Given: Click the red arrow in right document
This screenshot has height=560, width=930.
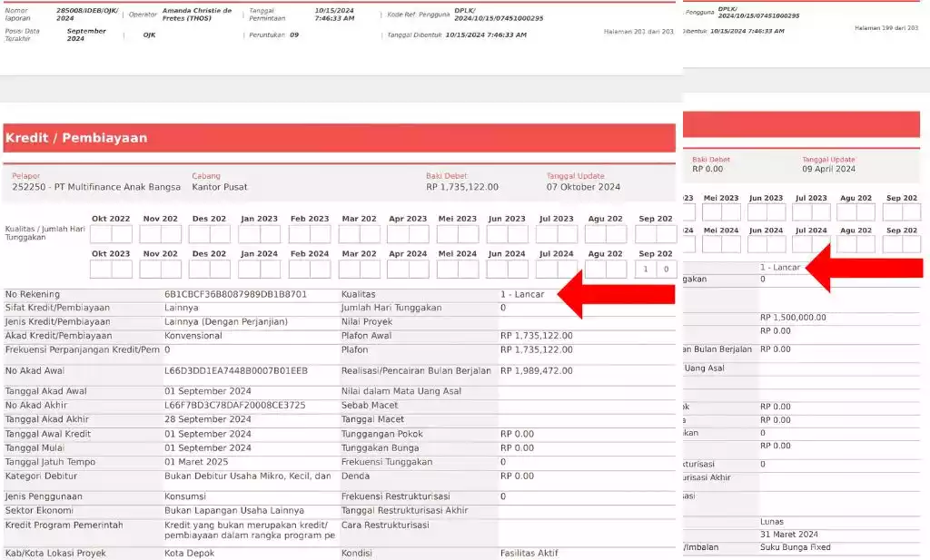Looking at the screenshot, I should pyautogui.click(x=864, y=268).
